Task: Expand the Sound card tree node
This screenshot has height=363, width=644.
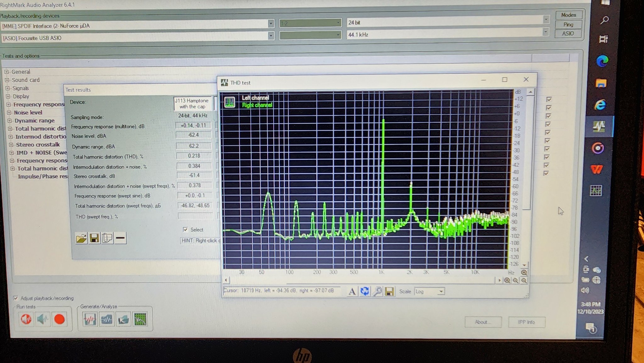Action: (x=7, y=80)
